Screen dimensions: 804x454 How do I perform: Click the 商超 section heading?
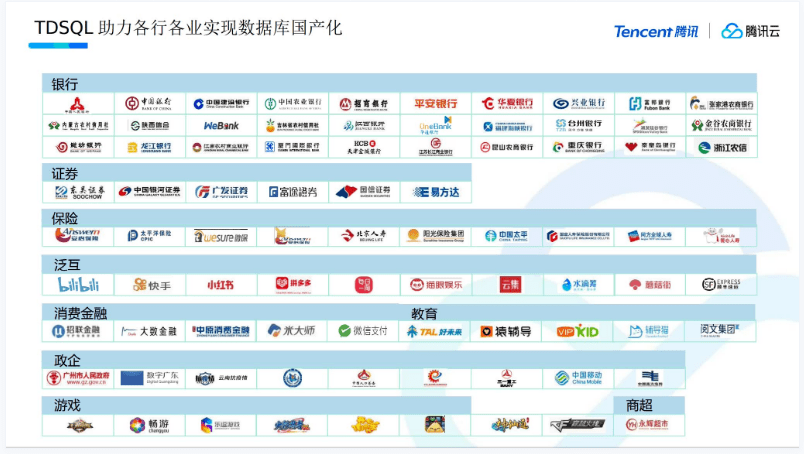pos(639,405)
